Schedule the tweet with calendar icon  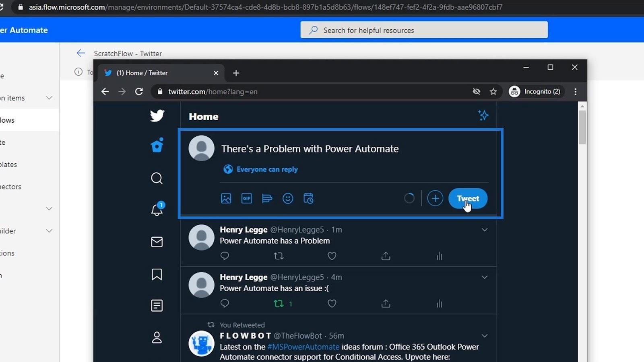pyautogui.click(x=308, y=198)
